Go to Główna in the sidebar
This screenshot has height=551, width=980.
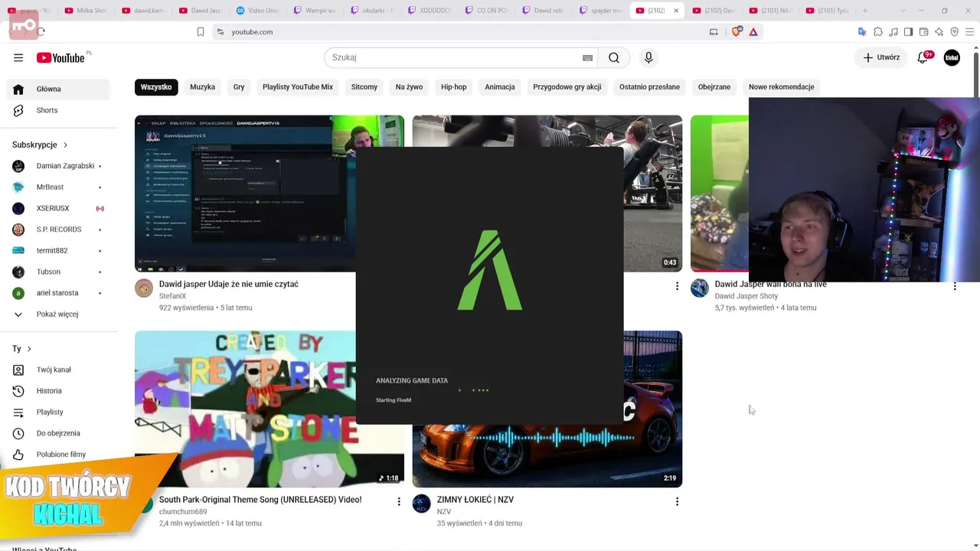click(58, 89)
